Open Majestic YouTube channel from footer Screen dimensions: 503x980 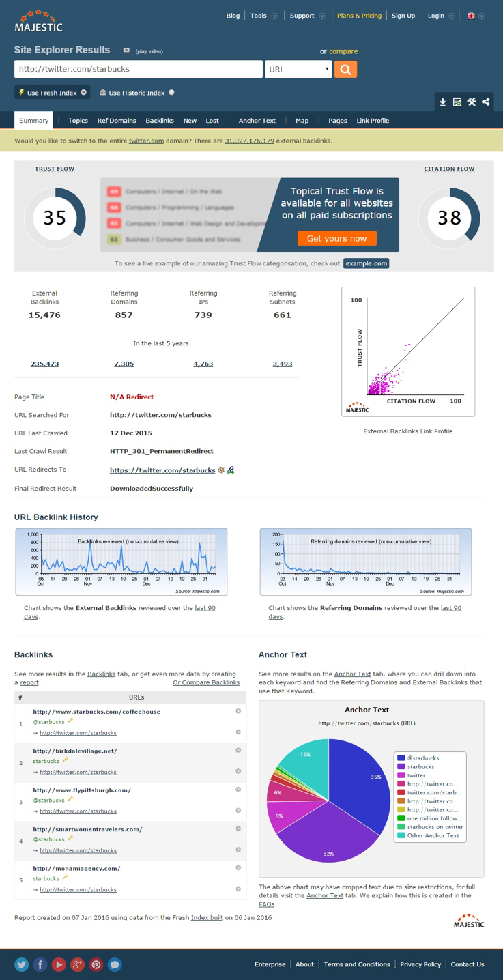click(x=59, y=964)
